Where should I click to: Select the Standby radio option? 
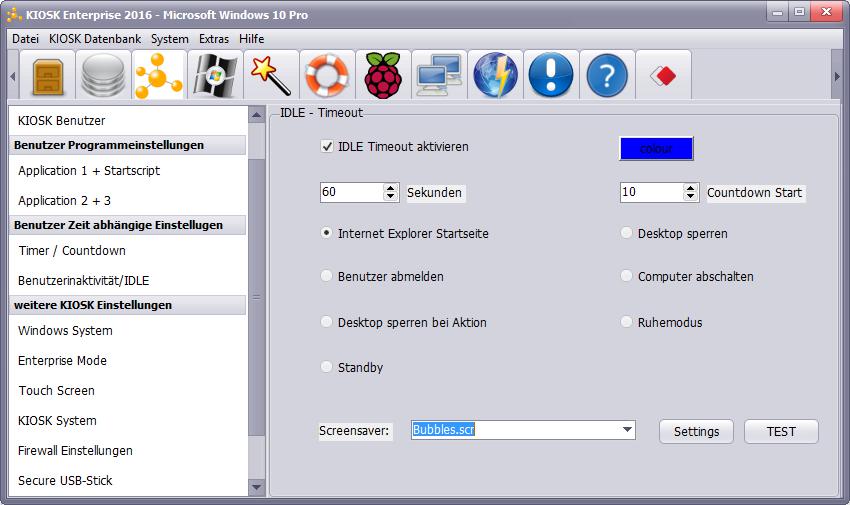(326, 367)
